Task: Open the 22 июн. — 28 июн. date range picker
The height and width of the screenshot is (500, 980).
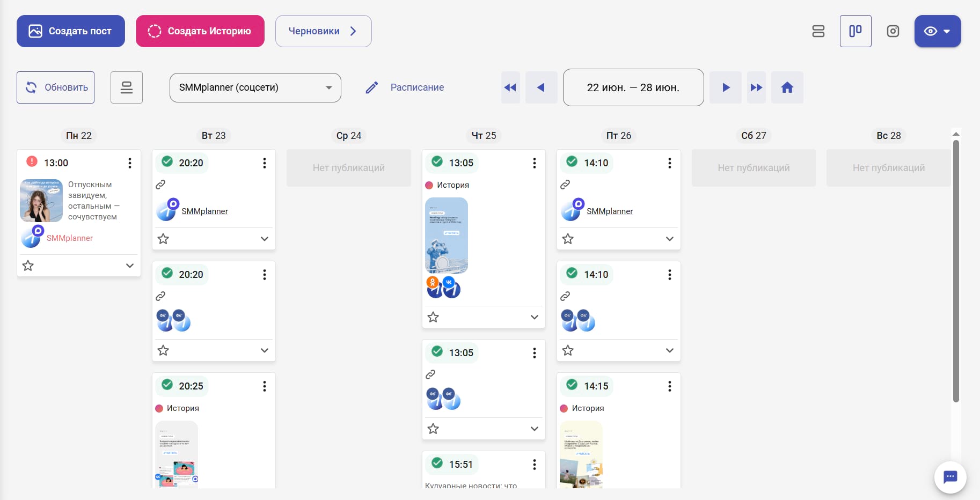Action: [633, 87]
